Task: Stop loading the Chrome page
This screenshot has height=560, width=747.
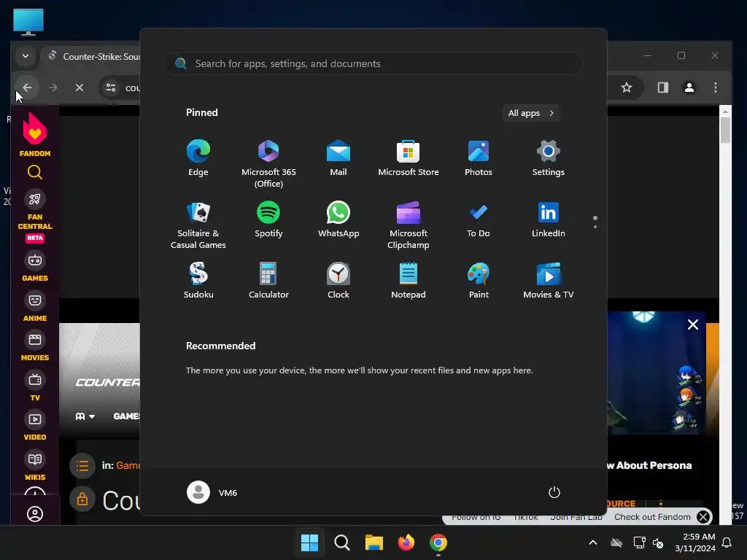Action: coord(80,87)
